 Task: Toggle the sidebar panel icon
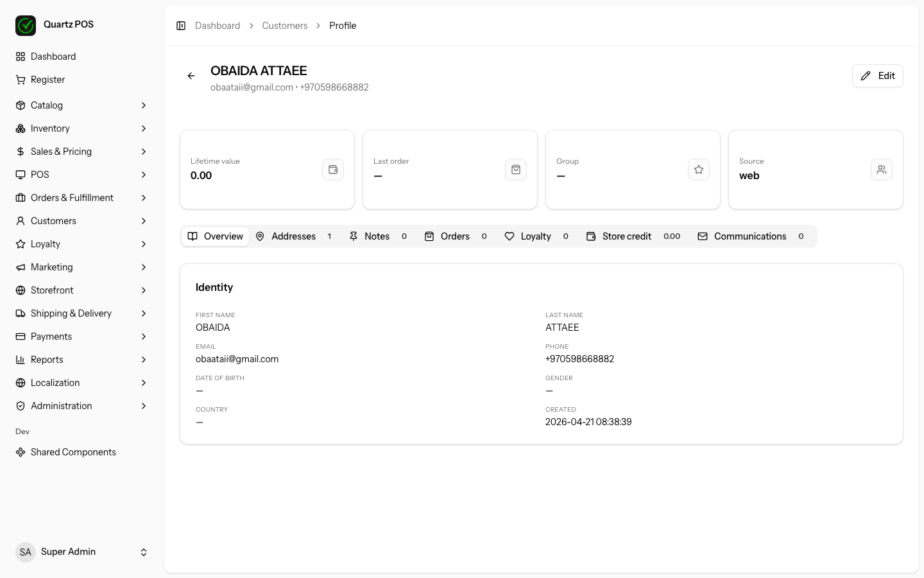point(181,26)
